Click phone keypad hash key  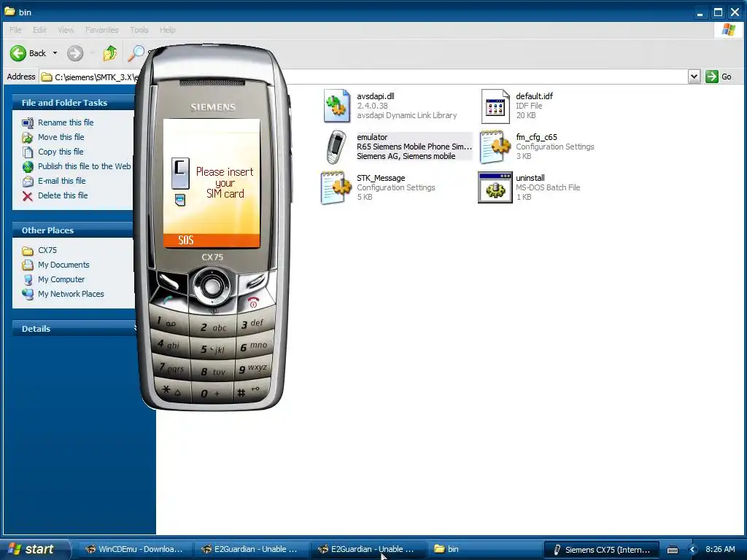click(x=251, y=391)
